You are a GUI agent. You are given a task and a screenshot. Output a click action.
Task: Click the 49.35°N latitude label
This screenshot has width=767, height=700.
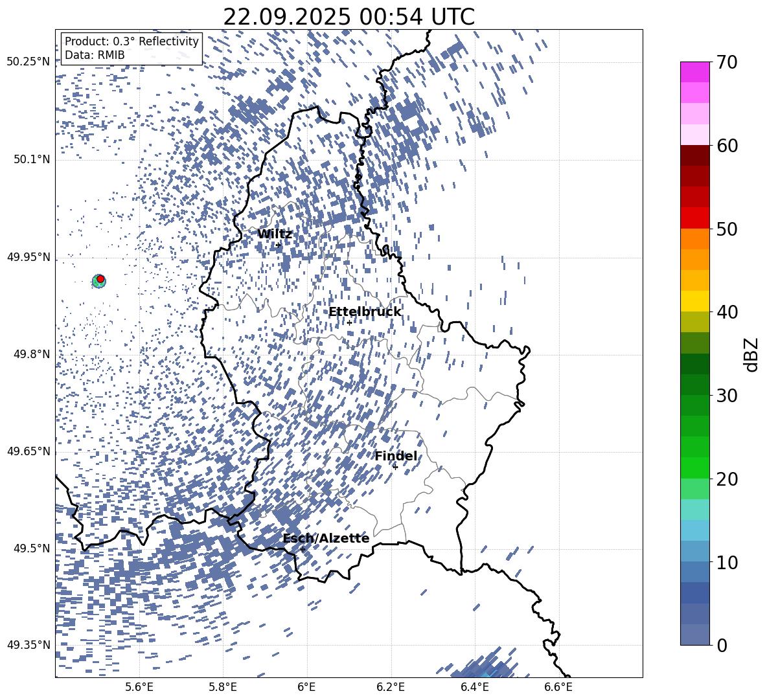(29, 645)
